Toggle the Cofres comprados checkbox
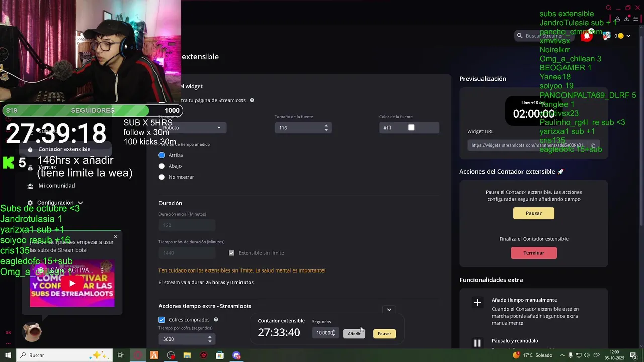 pos(162,320)
